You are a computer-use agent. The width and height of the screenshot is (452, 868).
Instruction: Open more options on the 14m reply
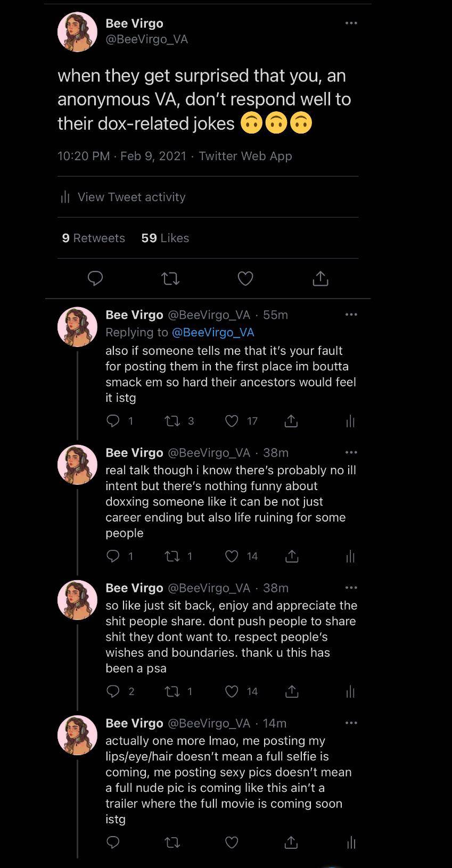click(x=351, y=723)
